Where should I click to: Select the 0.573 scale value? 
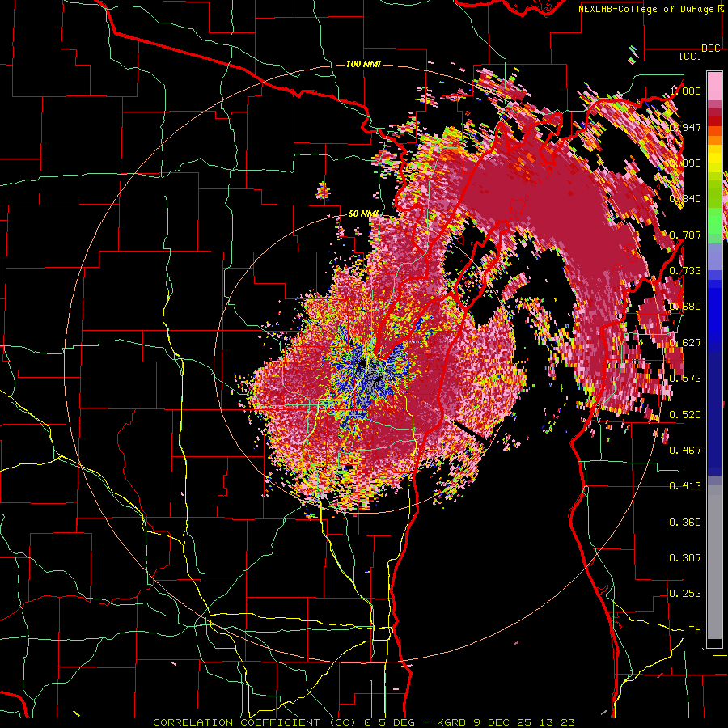point(685,379)
